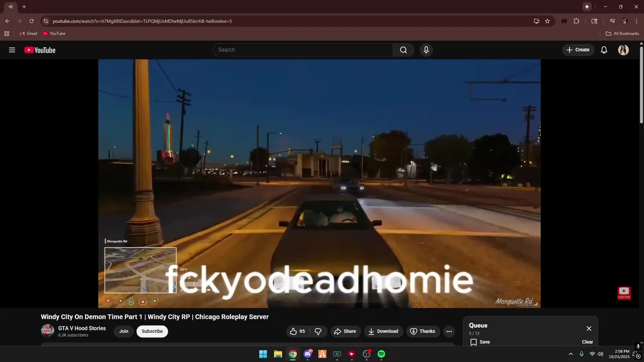This screenshot has height=362, width=644.
Task: Click the subscribe watermark in the video corner
Action: (x=624, y=293)
